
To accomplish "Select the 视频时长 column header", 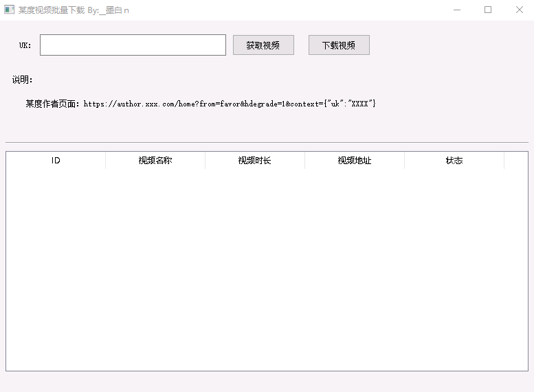I will pos(255,160).
